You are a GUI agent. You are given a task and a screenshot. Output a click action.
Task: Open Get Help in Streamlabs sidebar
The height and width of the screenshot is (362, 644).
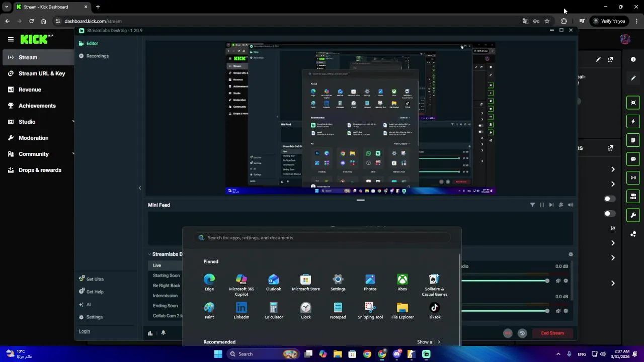pyautogui.click(x=91, y=292)
